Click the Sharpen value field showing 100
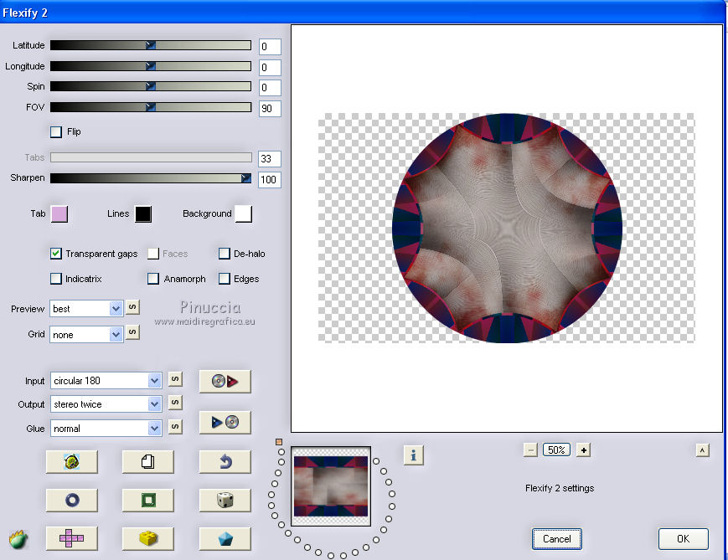This screenshot has width=728, height=560. point(270,180)
